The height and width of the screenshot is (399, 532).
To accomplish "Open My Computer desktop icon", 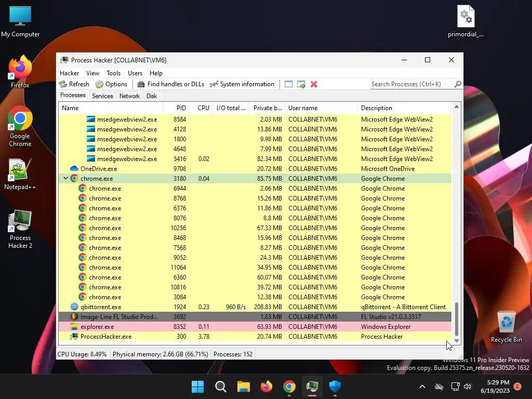I will point(20,22).
